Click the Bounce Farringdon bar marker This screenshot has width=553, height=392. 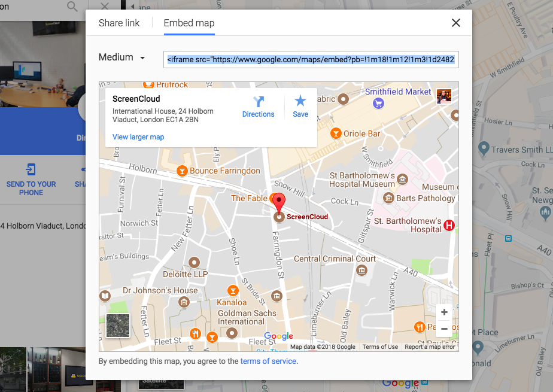[182, 171]
